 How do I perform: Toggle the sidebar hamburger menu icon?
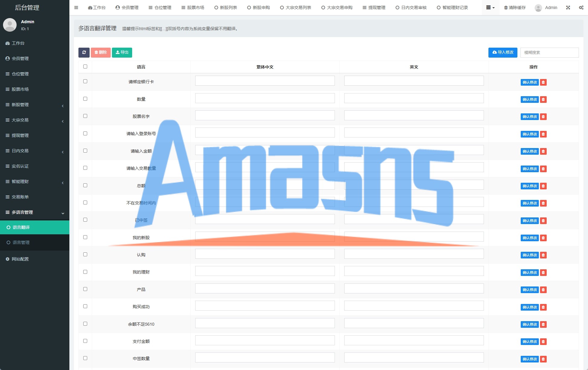pyautogui.click(x=76, y=8)
